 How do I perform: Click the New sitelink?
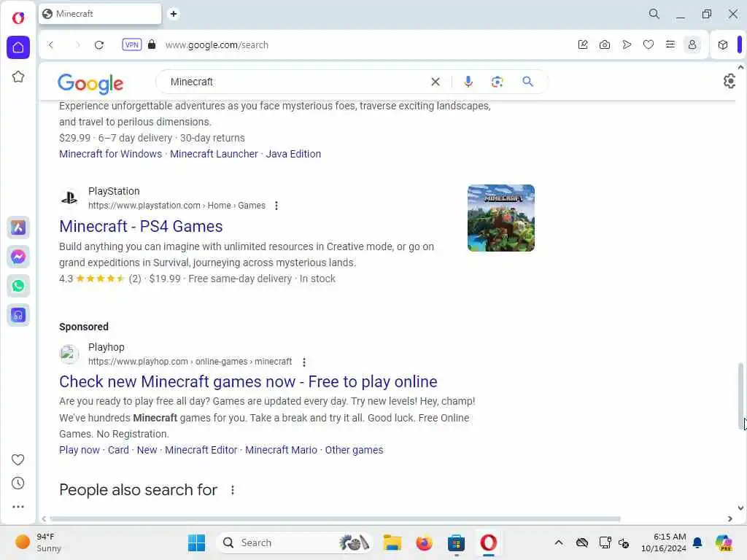pos(147,450)
